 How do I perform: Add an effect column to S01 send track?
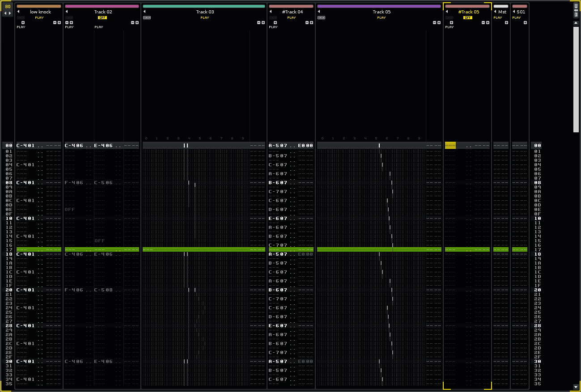coord(525,22)
